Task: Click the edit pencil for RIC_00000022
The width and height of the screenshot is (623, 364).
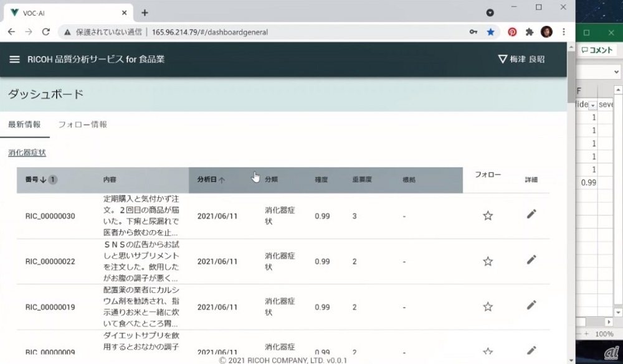Action: click(x=531, y=259)
